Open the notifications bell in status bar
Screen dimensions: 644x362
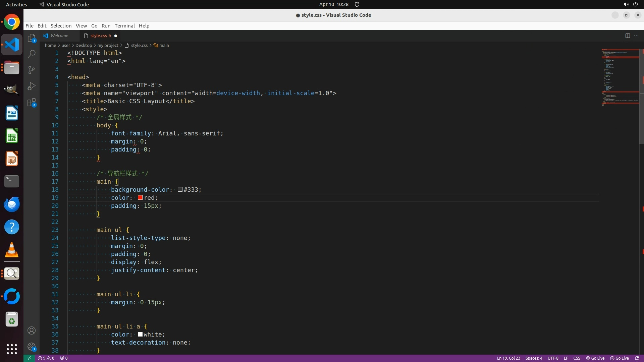click(637, 358)
